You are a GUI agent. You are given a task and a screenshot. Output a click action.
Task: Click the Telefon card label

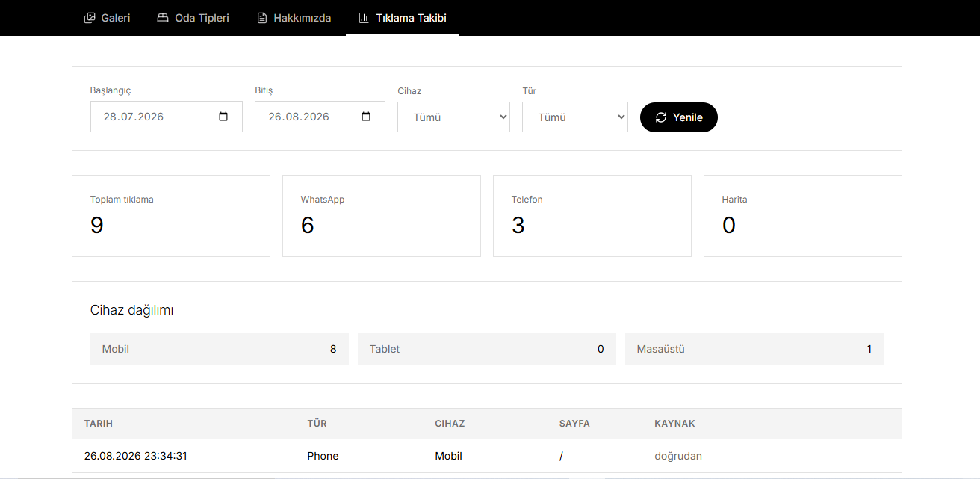pos(527,200)
